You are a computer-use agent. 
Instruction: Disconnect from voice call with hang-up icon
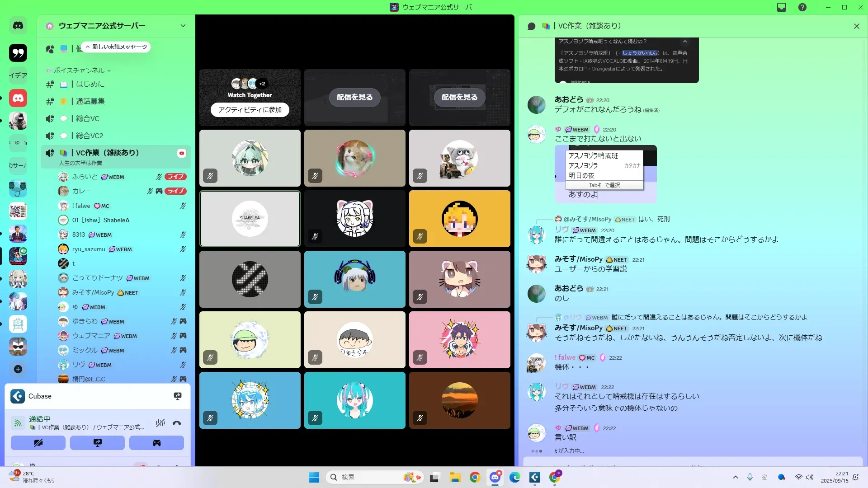tap(177, 423)
